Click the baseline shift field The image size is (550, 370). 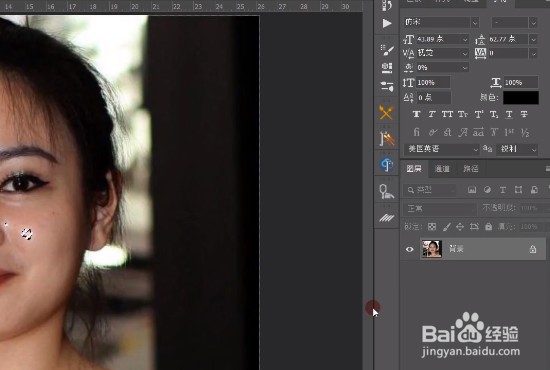pyautogui.click(x=433, y=97)
